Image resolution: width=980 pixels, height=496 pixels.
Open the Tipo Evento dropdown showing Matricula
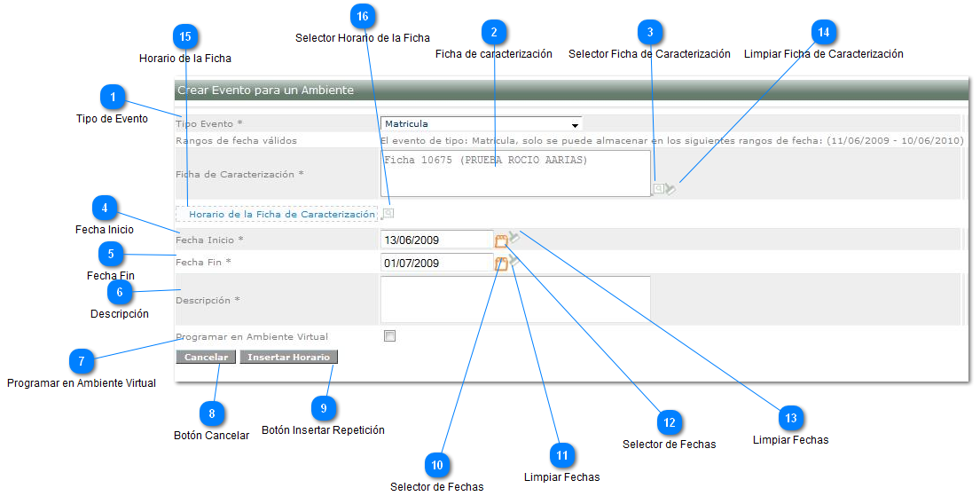(x=481, y=124)
